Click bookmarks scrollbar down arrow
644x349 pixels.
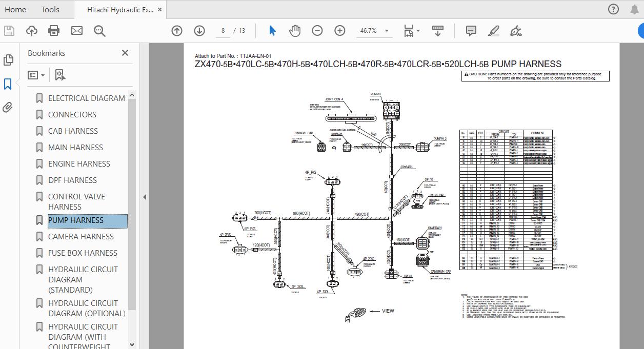coord(132,345)
